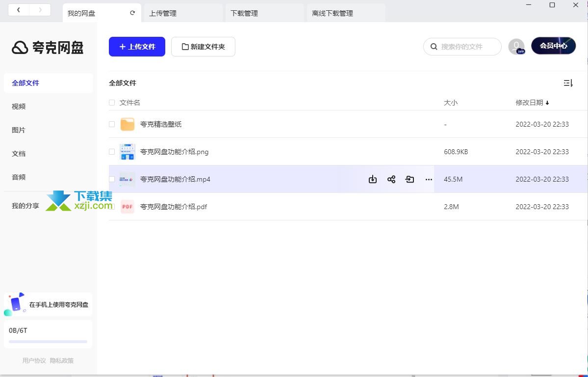Click the forward navigation arrow

point(40,10)
